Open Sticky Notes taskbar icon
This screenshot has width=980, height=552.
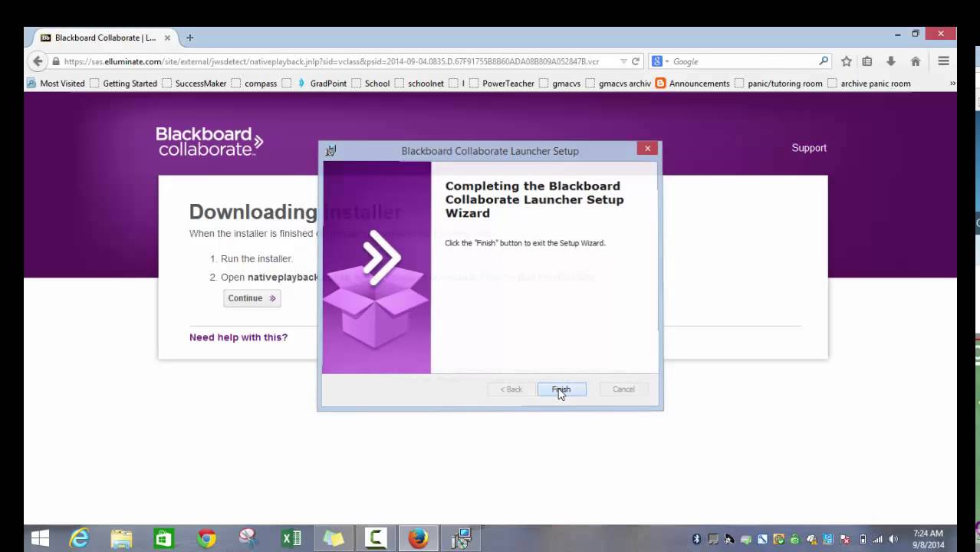click(334, 538)
